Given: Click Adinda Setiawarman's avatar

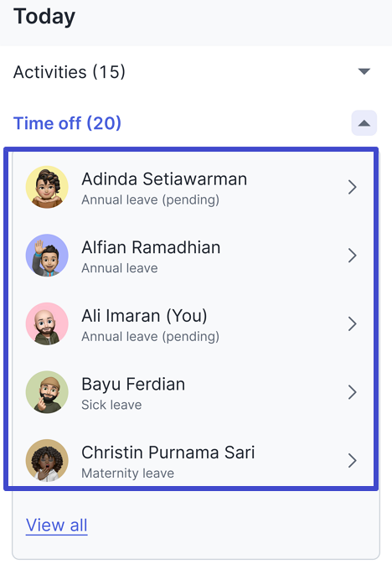Looking at the screenshot, I should [x=47, y=187].
